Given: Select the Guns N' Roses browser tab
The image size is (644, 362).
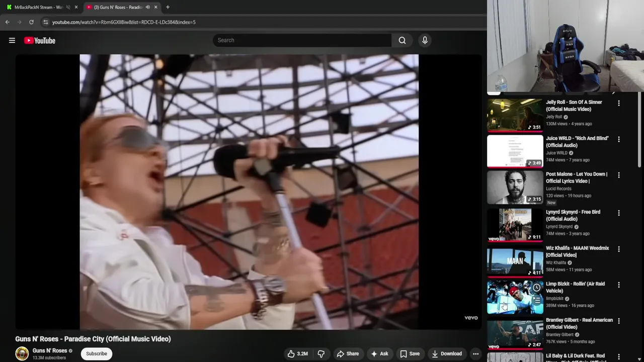Looking at the screenshot, I should click(118, 7).
